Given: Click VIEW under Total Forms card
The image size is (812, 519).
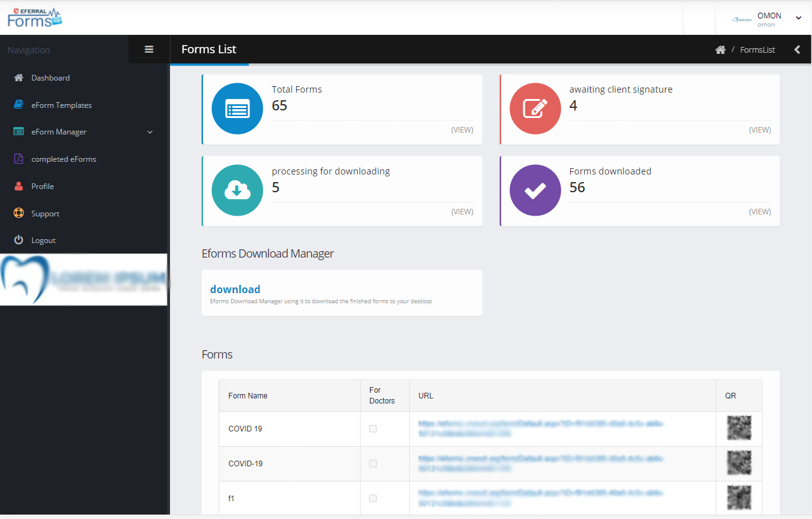Looking at the screenshot, I should pos(462,130).
